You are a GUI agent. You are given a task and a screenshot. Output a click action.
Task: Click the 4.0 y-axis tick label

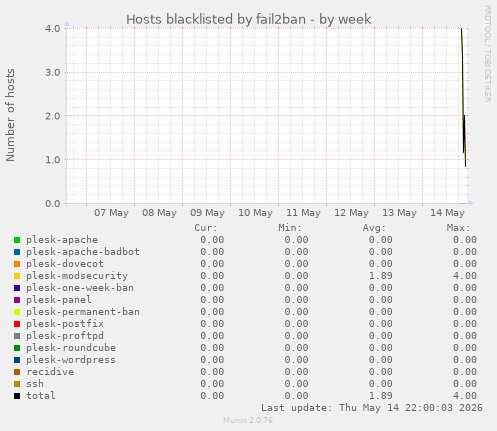pos(53,29)
